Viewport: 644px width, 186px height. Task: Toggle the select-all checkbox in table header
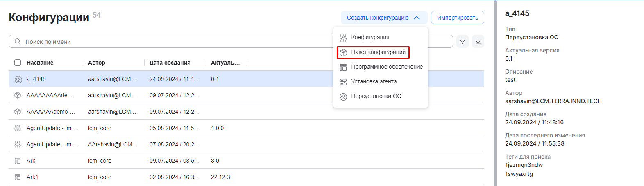tap(18, 63)
